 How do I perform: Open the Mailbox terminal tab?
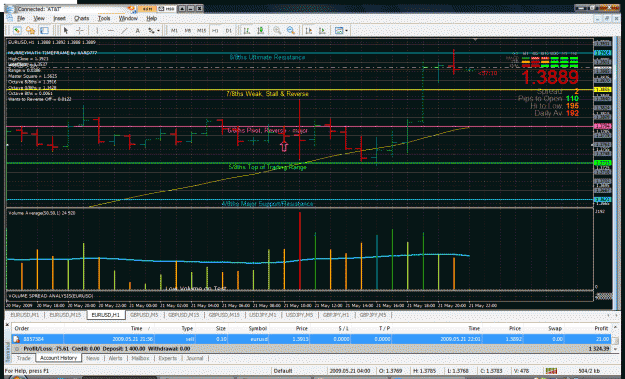pos(140,358)
